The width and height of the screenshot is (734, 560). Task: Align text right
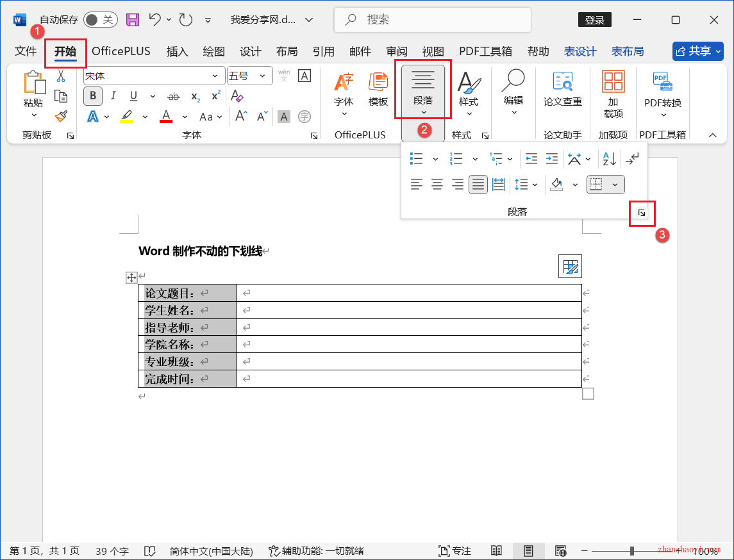(x=457, y=185)
